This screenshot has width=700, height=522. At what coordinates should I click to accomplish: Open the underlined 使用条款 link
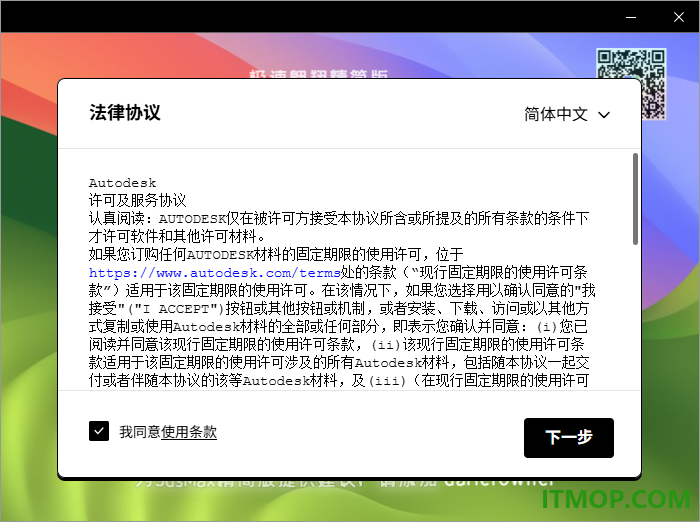point(189,432)
